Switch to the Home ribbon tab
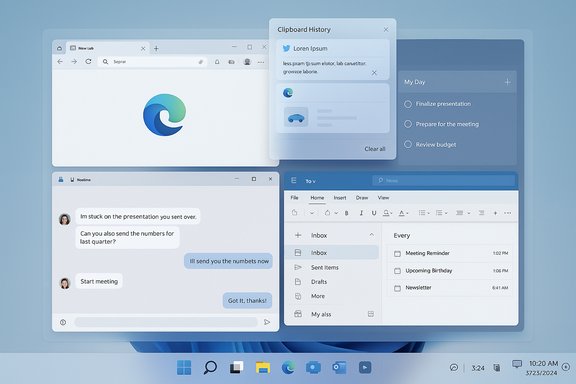 tap(317, 198)
